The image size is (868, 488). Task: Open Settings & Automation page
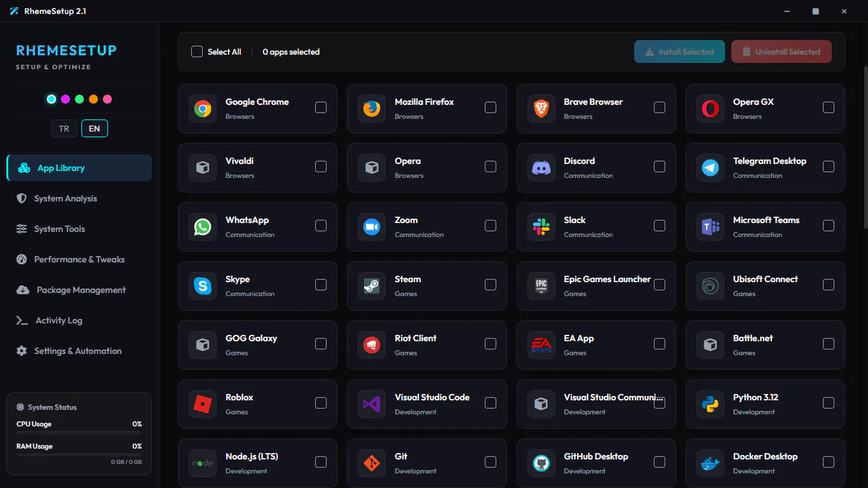coord(79,351)
